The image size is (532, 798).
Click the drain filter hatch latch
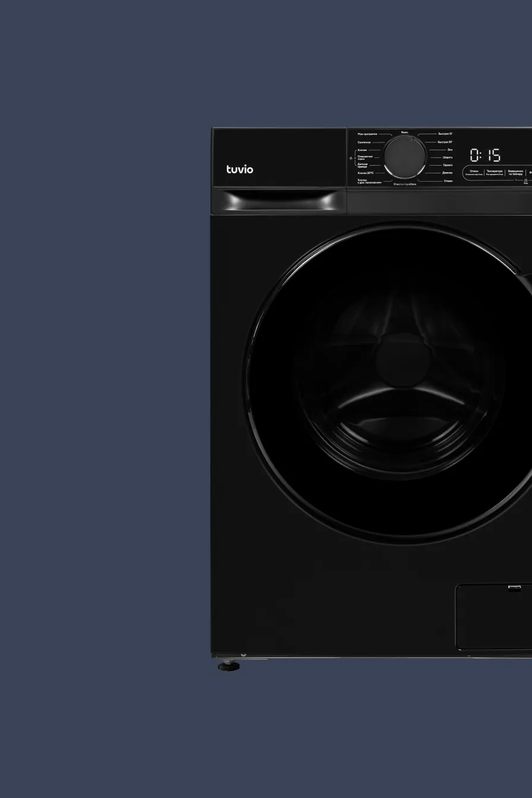(514, 588)
